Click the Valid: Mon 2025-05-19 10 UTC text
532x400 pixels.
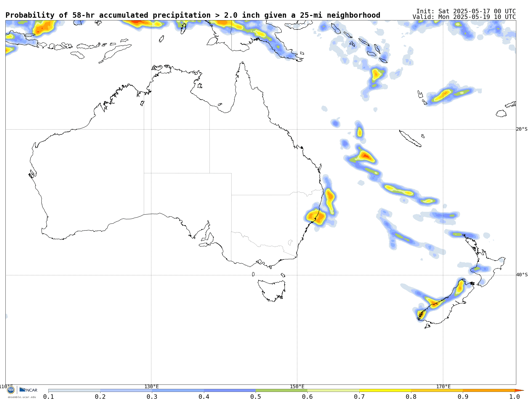tap(464, 17)
